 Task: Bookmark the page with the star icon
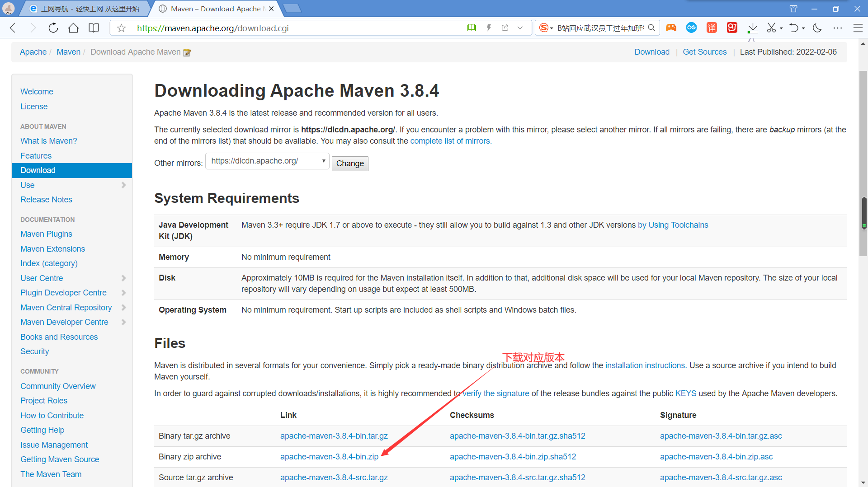tap(121, 28)
